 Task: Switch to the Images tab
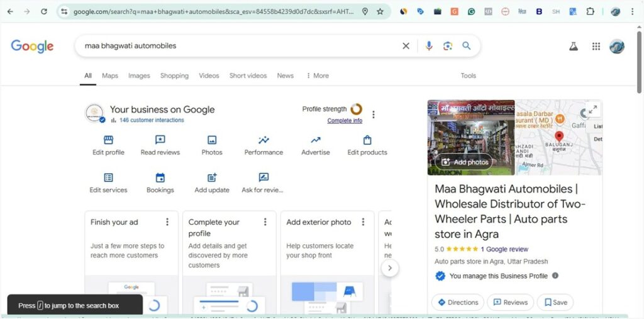pyautogui.click(x=139, y=76)
